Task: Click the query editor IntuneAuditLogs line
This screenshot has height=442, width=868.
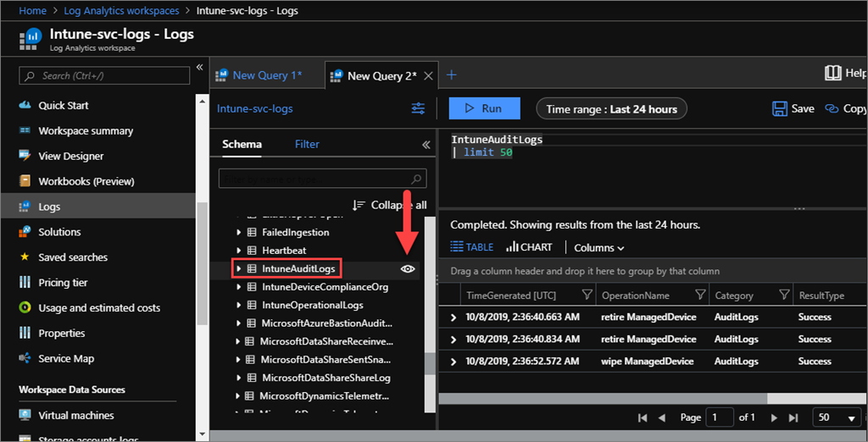Action: 497,140
